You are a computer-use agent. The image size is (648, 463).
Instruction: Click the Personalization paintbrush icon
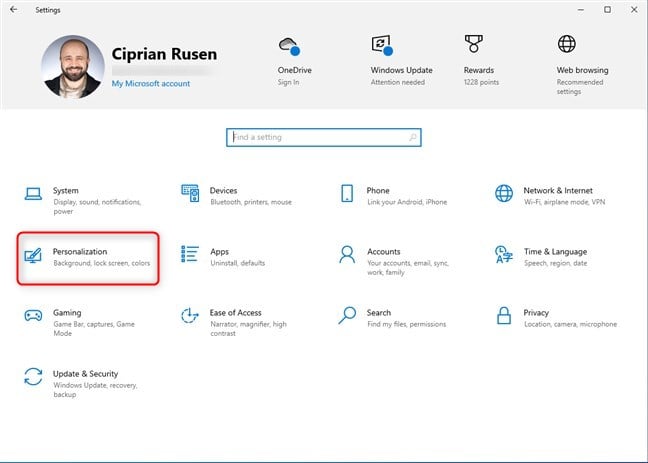click(x=33, y=255)
